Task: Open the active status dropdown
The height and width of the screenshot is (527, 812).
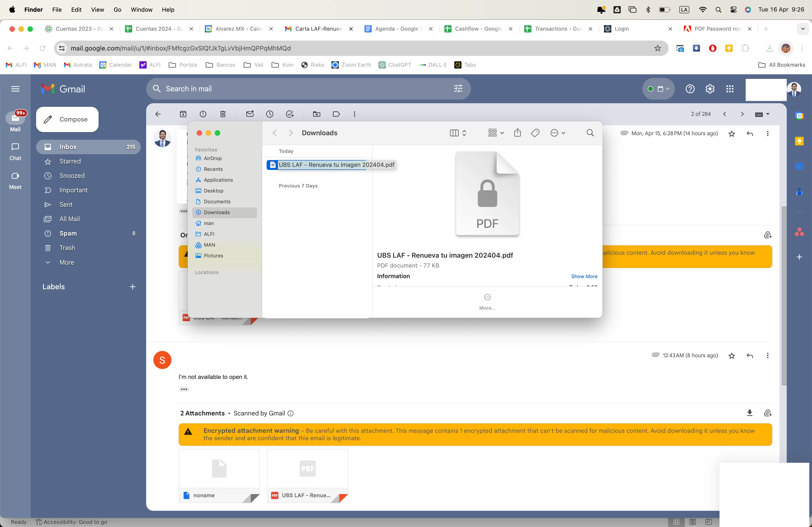Action: click(x=658, y=89)
